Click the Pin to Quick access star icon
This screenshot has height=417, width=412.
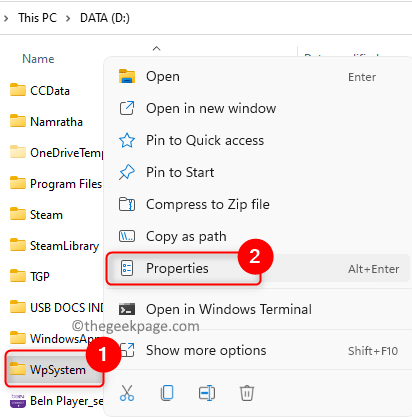127,140
